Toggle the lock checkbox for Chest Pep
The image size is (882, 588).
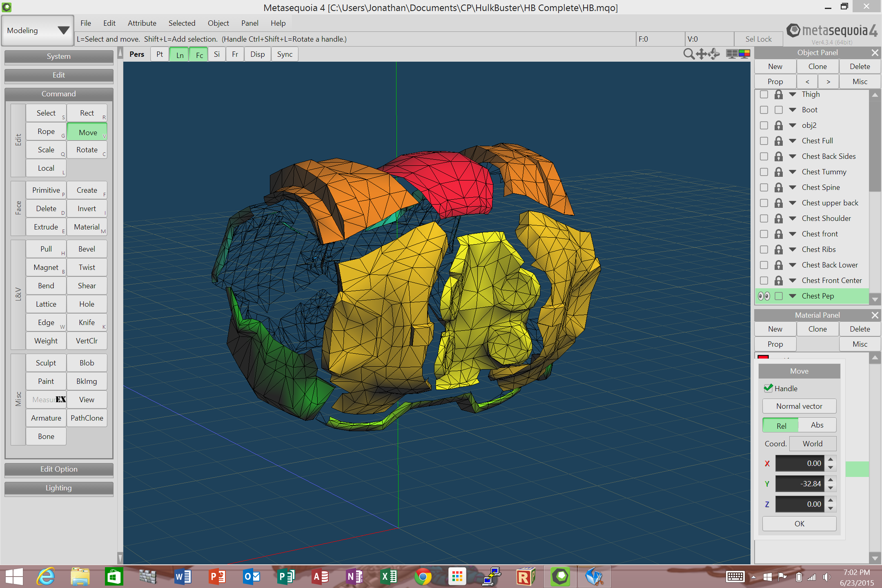click(779, 296)
